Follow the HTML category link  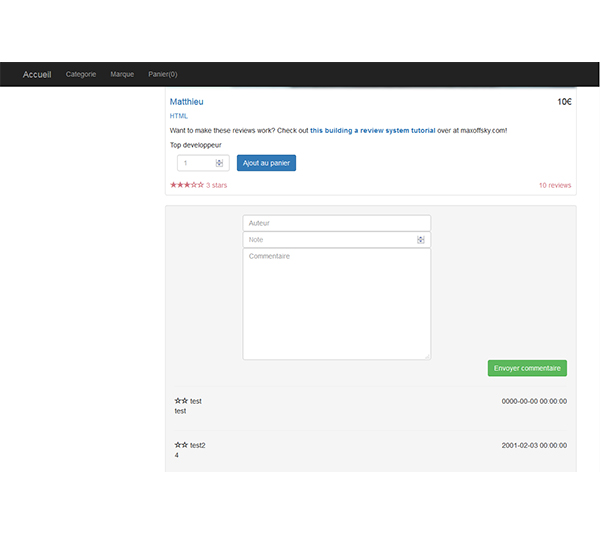coord(179,116)
